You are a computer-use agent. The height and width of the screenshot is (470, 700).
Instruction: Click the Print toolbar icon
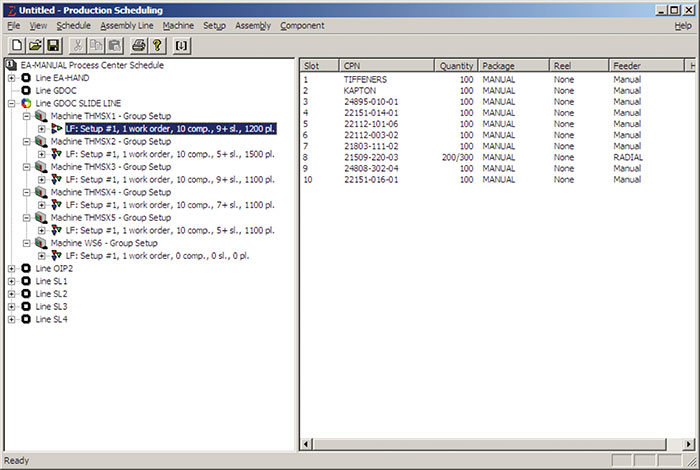pyautogui.click(x=138, y=45)
